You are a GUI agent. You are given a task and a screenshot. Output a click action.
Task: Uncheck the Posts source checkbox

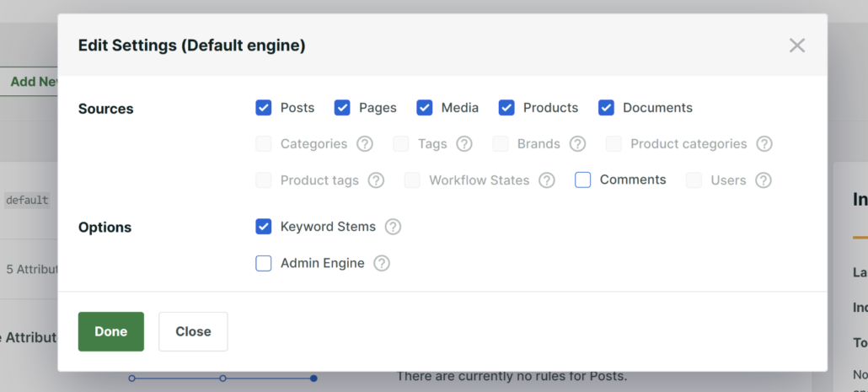[264, 107]
